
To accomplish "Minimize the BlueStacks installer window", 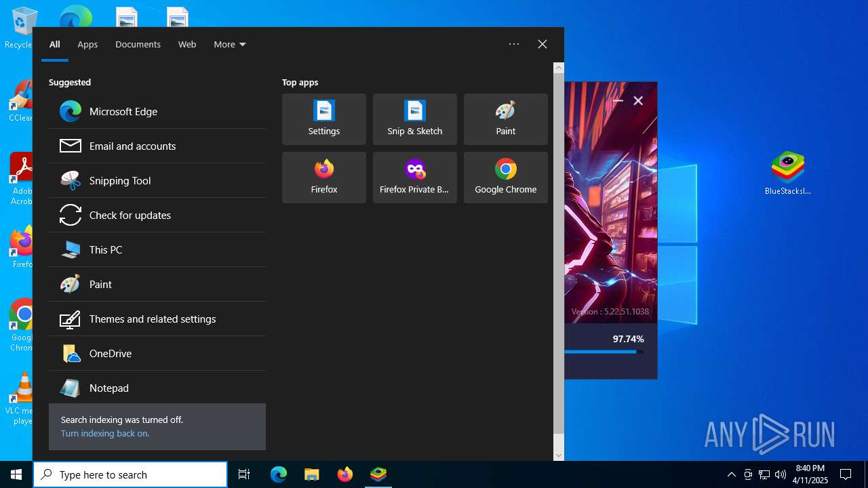I will coord(618,100).
